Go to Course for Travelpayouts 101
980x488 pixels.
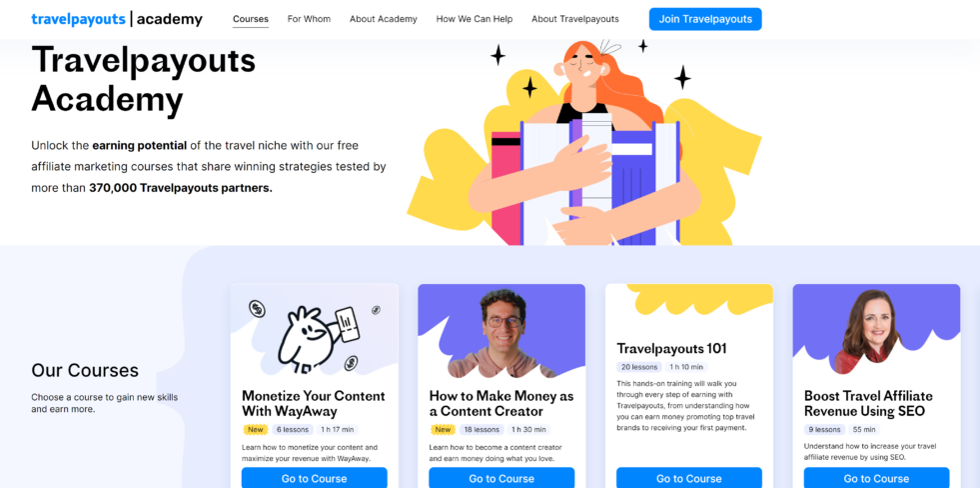[689, 478]
